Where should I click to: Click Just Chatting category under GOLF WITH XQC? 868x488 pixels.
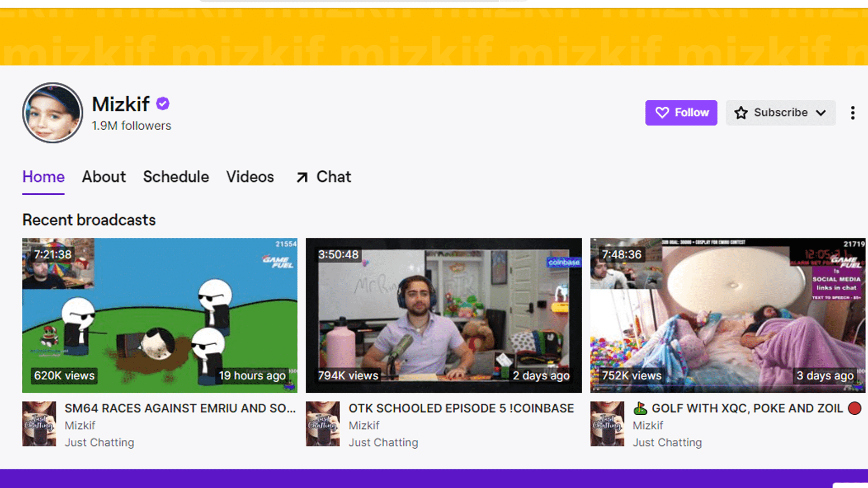click(x=667, y=442)
